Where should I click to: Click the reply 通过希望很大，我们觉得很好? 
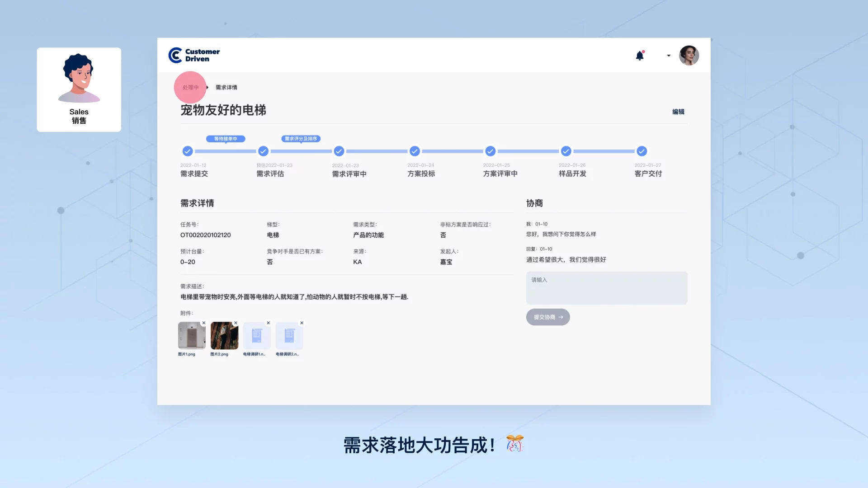point(566,260)
